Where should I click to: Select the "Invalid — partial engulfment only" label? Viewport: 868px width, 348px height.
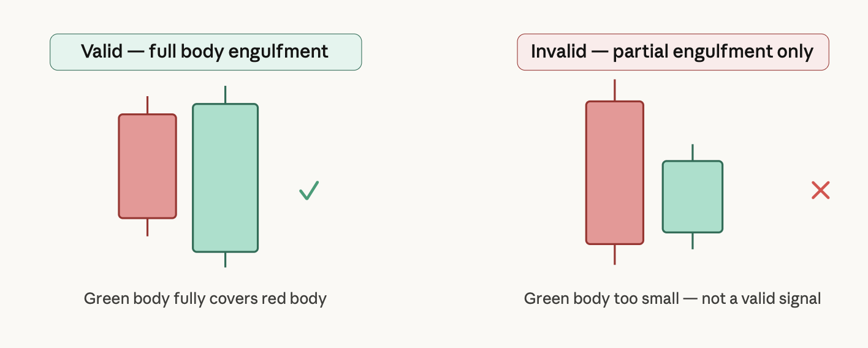click(x=673, y=52)
